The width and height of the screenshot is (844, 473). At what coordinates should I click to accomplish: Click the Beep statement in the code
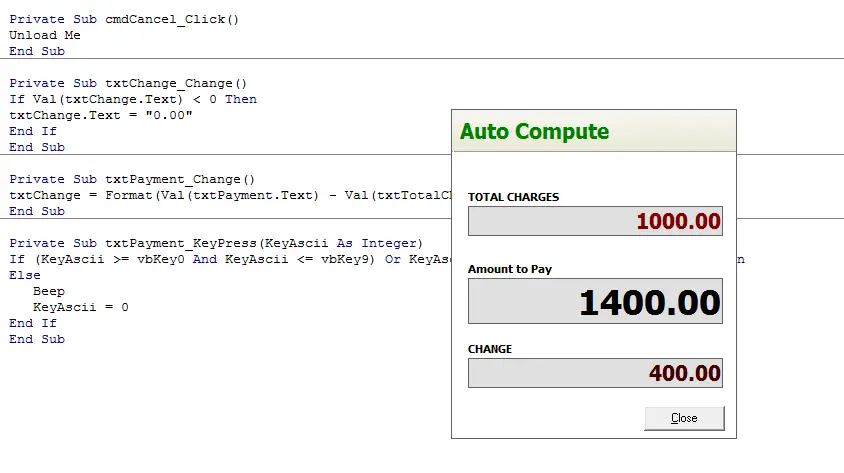49,291
